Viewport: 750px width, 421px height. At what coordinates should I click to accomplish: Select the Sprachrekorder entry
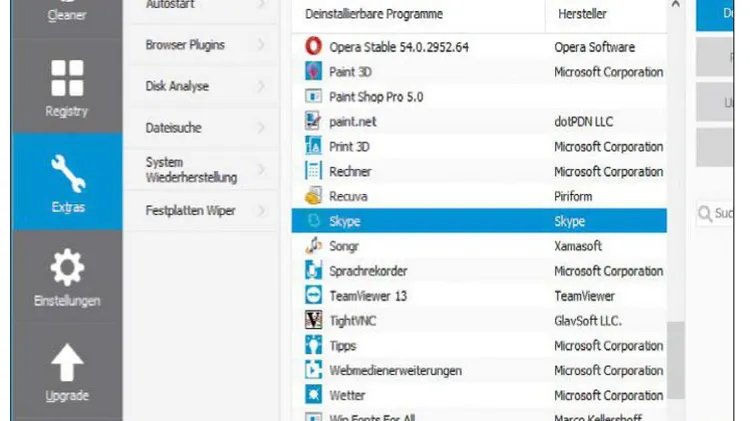tap(479, 271)
